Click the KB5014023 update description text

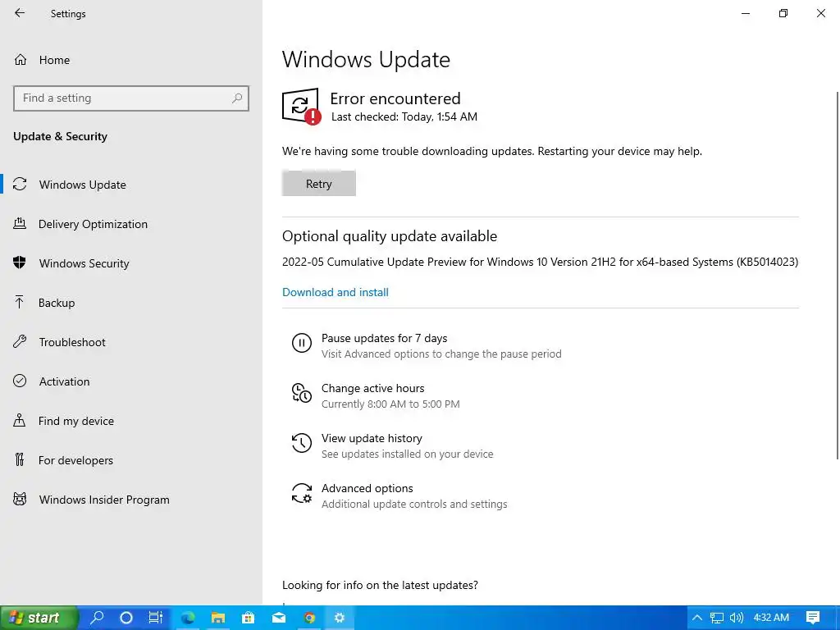tap(540, 262)
